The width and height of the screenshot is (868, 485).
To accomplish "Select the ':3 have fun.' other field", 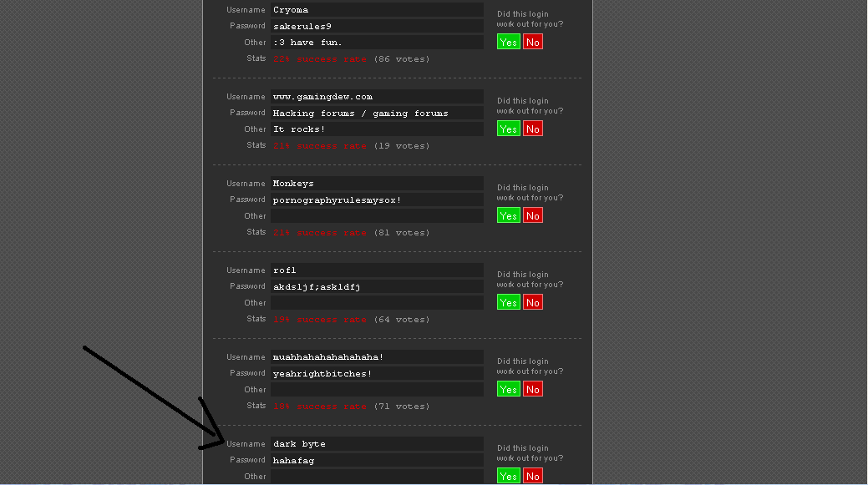I will pyautogui.click(x=377, y=43).
